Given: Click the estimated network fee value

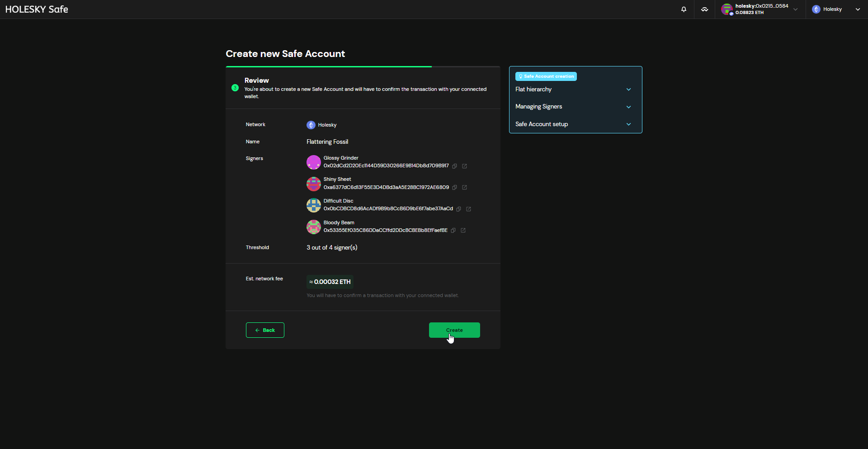Looking at the screenshot, I should point(330,282).
